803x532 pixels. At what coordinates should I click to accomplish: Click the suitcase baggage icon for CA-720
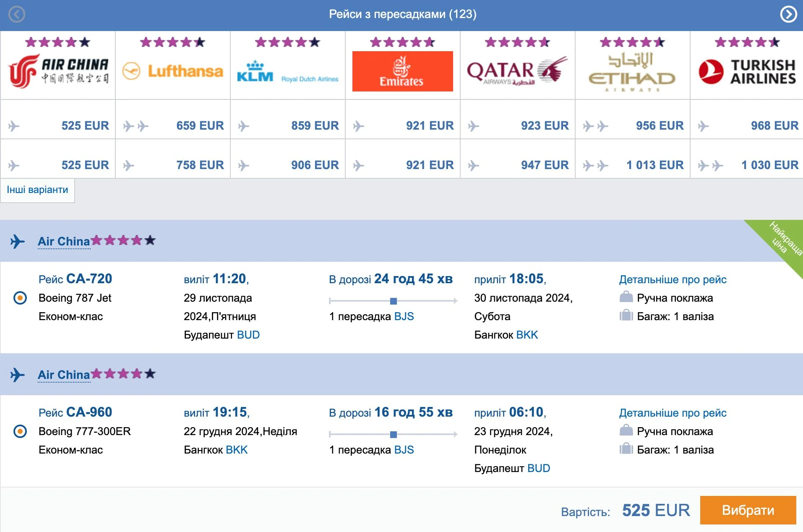point(626,315)
